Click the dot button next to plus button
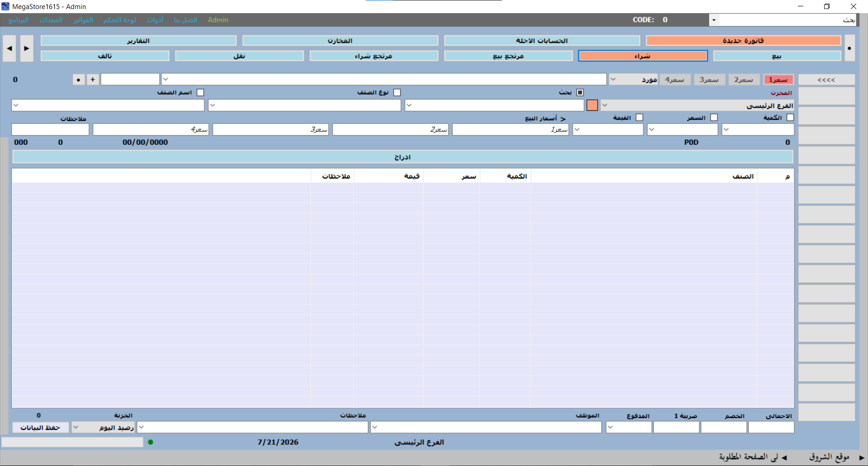This screenshot has width=868, height=466. tap(79, 80)
